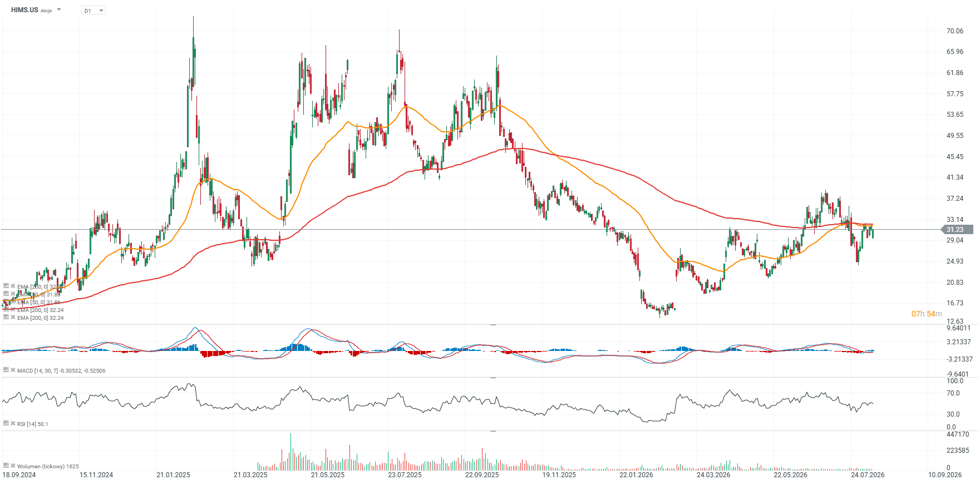Screen dimensions: 980x485
Task: Click the 16.73 price axis label
Action: pos(955,303)
